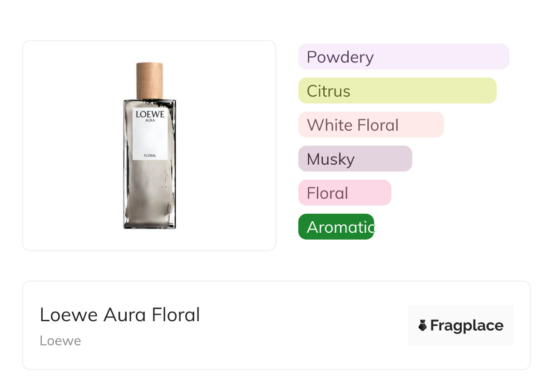Click the Fragplace perfume bottle icon
The width and height of the screenshot is (553, 392).
pyautogui.click(x=423, y=325)
